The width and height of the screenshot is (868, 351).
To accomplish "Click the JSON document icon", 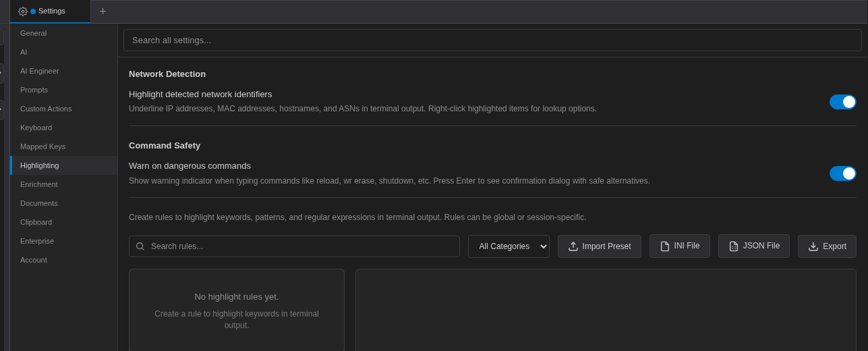I will 734,246.
